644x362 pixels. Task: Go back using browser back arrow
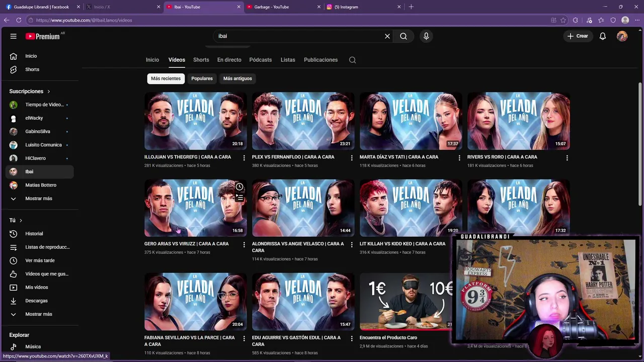click(x=6, y=20)
